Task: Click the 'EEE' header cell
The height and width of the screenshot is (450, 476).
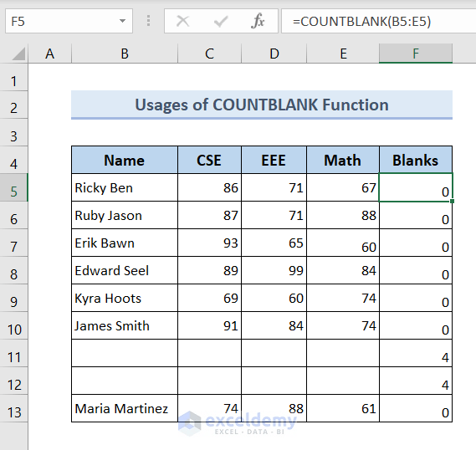Action: tap(274, 160)
